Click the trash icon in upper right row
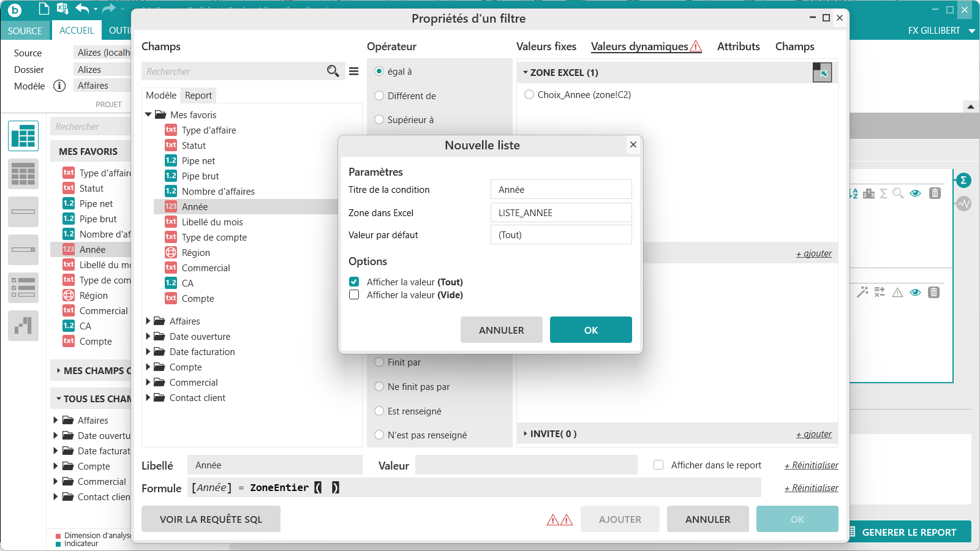Image resolution: width=980 pixels, height=551 pixels. click(x=935, y=193)
